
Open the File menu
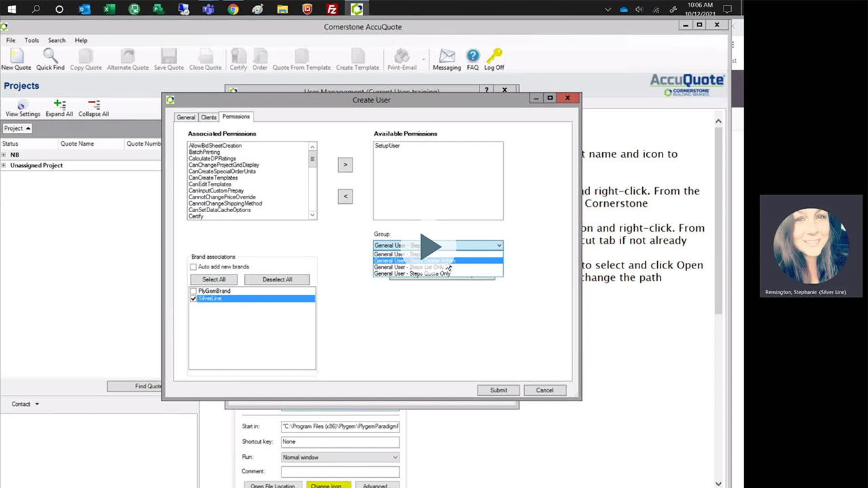click(11, 41)
